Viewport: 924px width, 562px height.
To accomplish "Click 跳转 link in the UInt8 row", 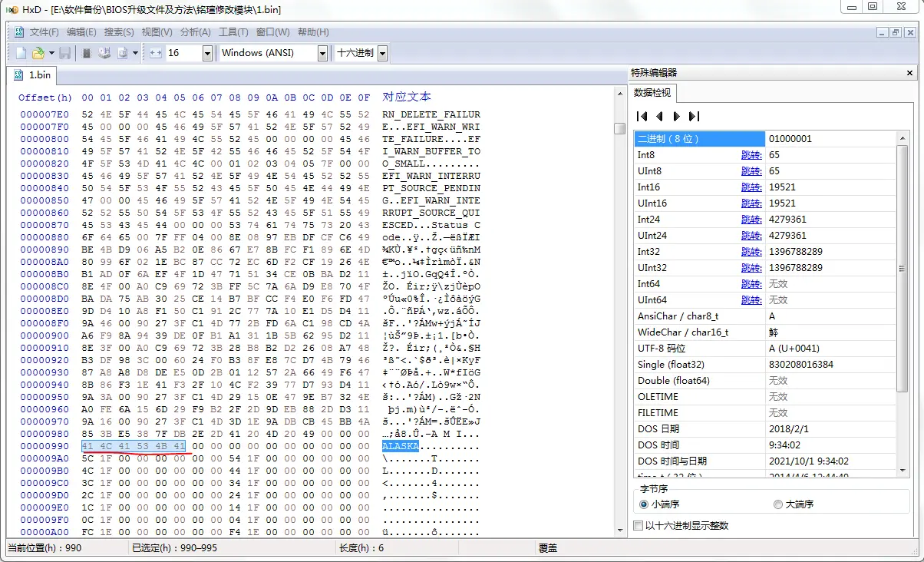I will point(751,171).
